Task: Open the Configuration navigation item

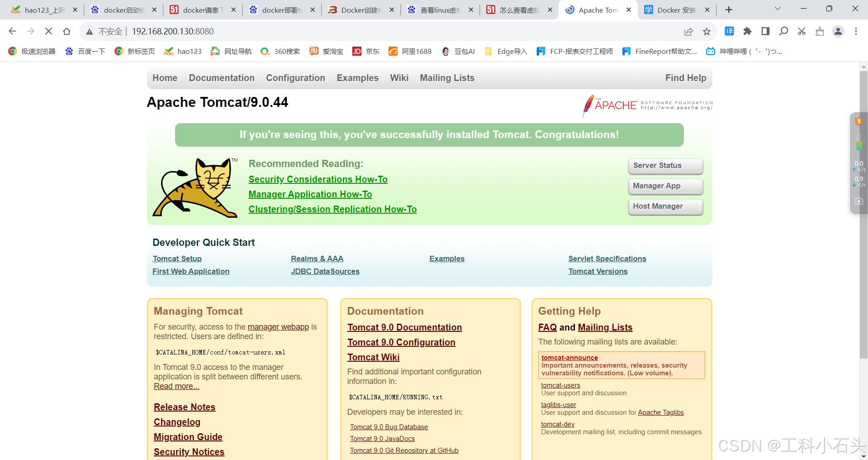Action: coord(295,78)
